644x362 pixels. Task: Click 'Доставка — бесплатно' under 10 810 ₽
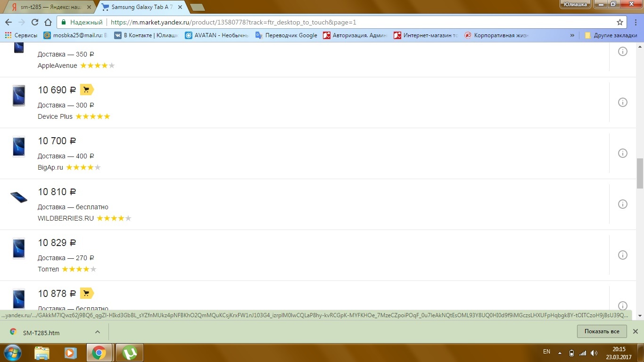tap(73, 207)
